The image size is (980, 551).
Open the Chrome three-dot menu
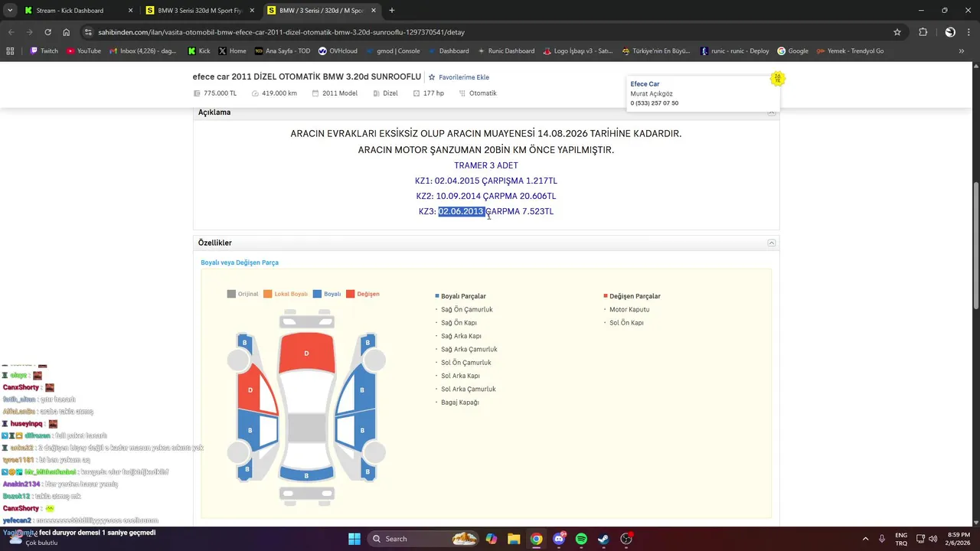[x=969, y=32]
